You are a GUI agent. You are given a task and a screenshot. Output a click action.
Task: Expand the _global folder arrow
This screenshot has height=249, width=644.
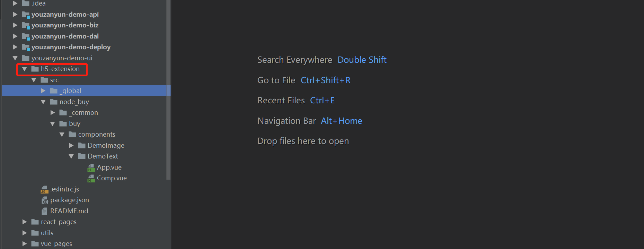point(43,91)
